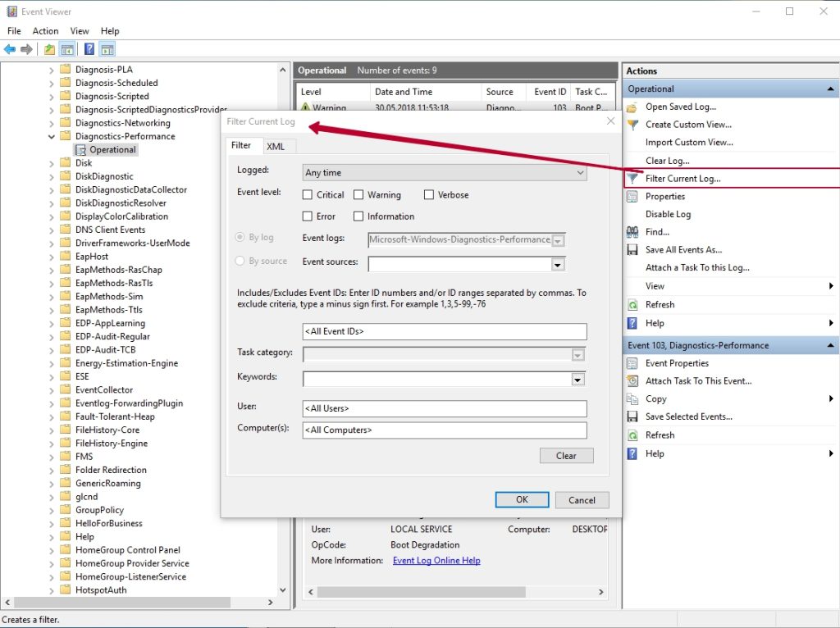The width and height of the screenshot is (840, 628).
Task: Click the All Event IDs input field
Action: click(x=444, y=331)
